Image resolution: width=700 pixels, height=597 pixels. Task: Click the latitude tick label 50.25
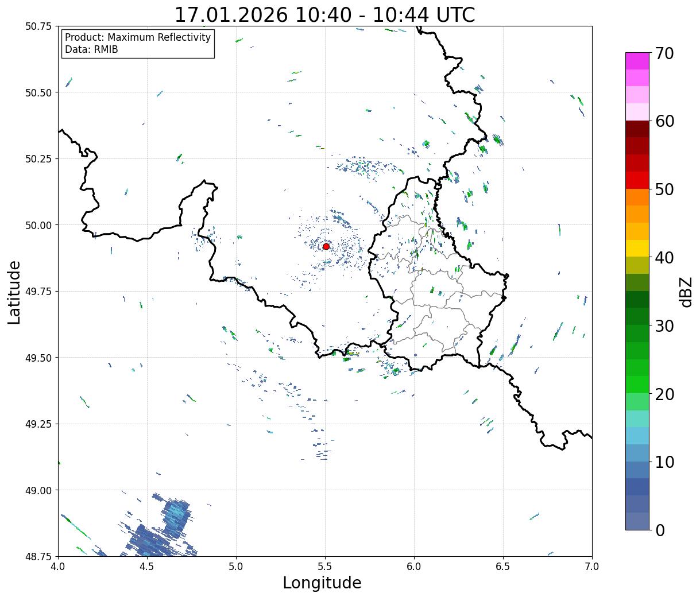point(38,159)
